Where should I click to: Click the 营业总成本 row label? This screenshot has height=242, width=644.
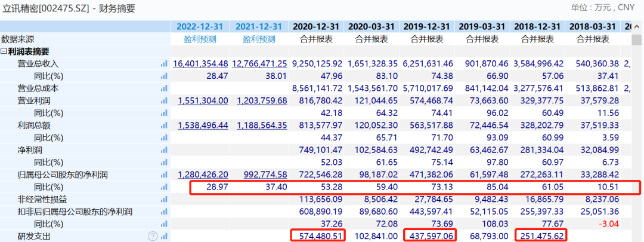point(38,88)
